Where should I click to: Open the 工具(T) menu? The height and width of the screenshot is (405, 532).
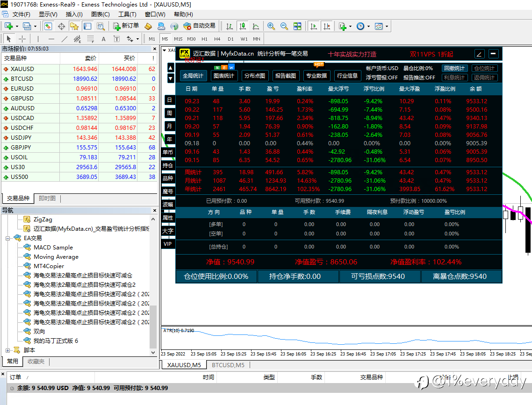(127, 14)
